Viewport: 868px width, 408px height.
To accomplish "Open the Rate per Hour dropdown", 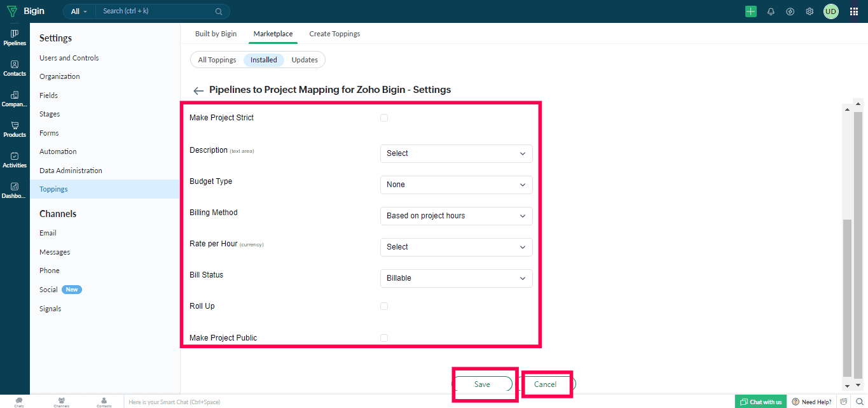I will (456, 247).
